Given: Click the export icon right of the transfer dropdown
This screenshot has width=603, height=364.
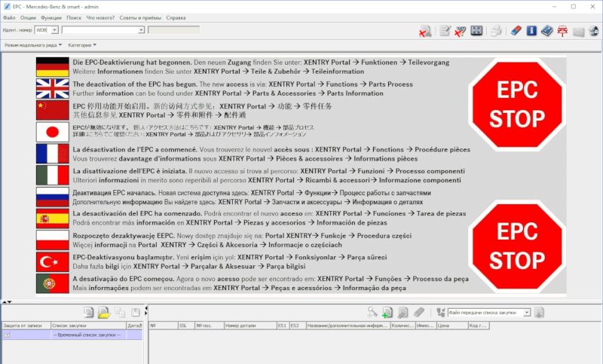Looking at the screenshot, I should point(539,313).
